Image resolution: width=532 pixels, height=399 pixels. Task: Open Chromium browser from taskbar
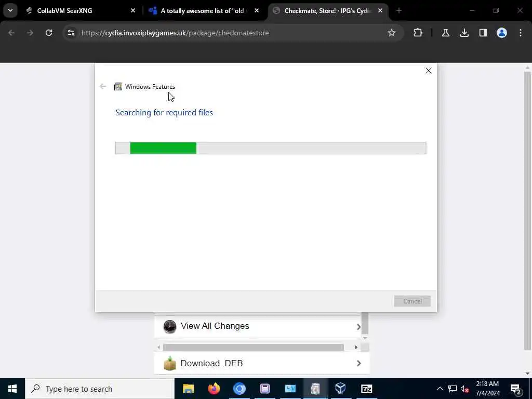pyautogui.click(x=239, y=389)
